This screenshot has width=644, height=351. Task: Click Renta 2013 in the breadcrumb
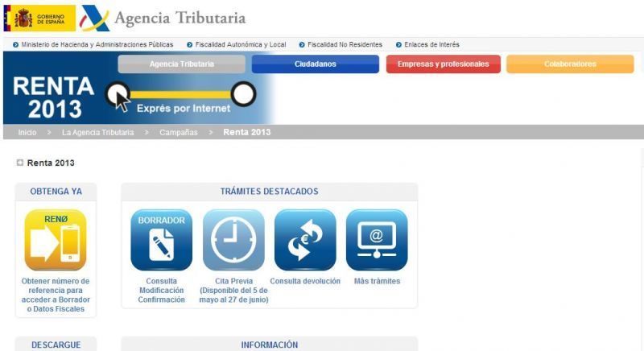[x=247, y=132]
